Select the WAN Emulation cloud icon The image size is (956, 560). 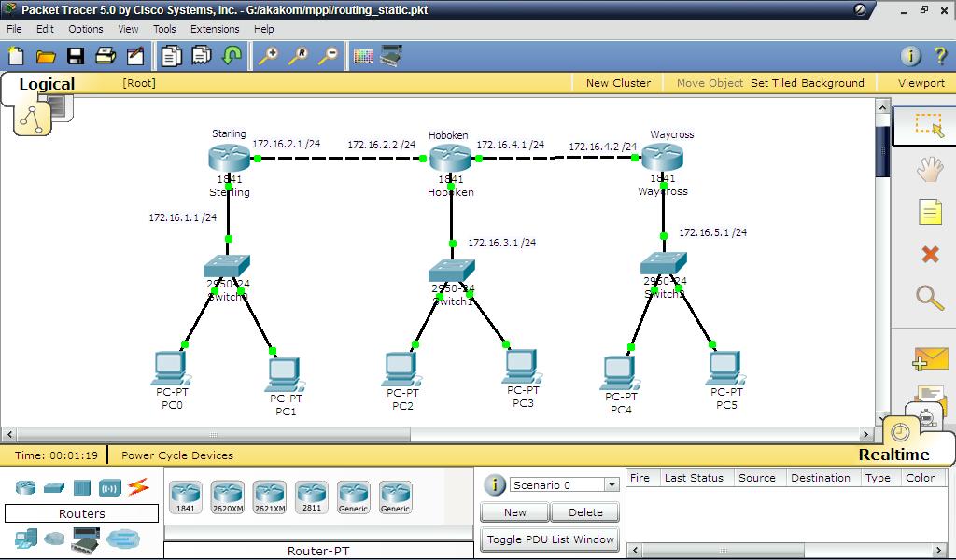(54, 539)
